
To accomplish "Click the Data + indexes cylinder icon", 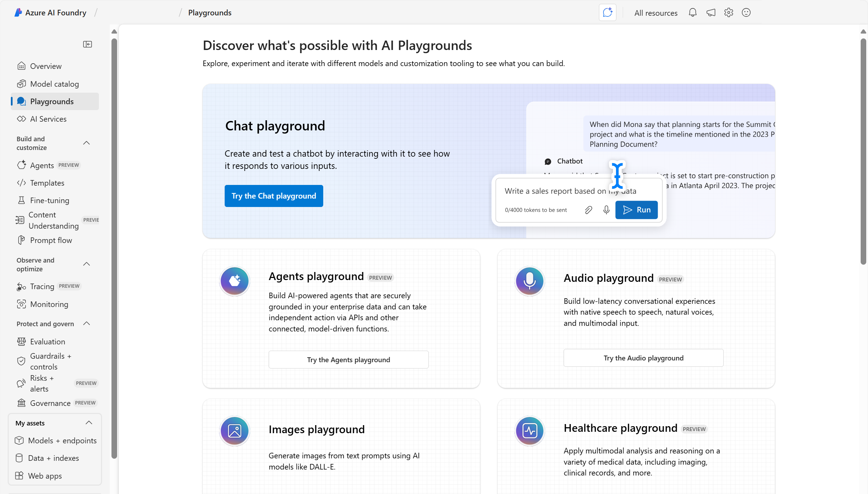I will [x=19, y=458].
